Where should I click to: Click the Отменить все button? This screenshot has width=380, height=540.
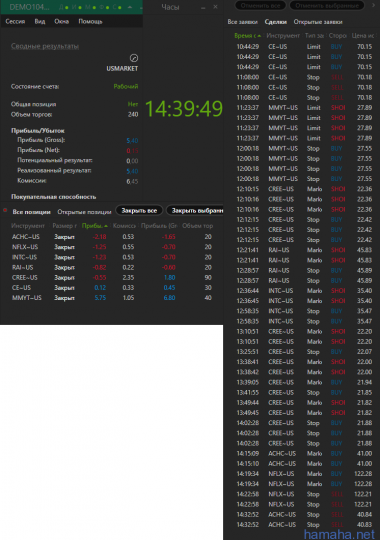pyautogui.click(x=260, y=5)
